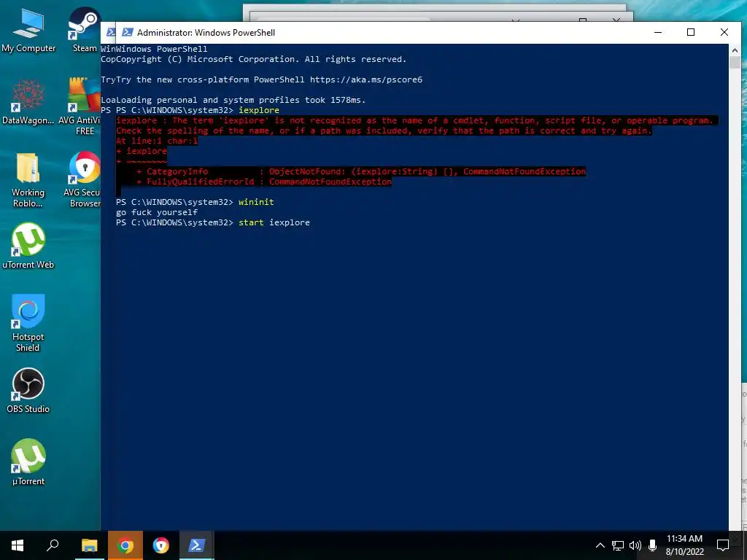
Task: Switch to Google Chrome in taskbar
Action: click(x=125, y=545)
